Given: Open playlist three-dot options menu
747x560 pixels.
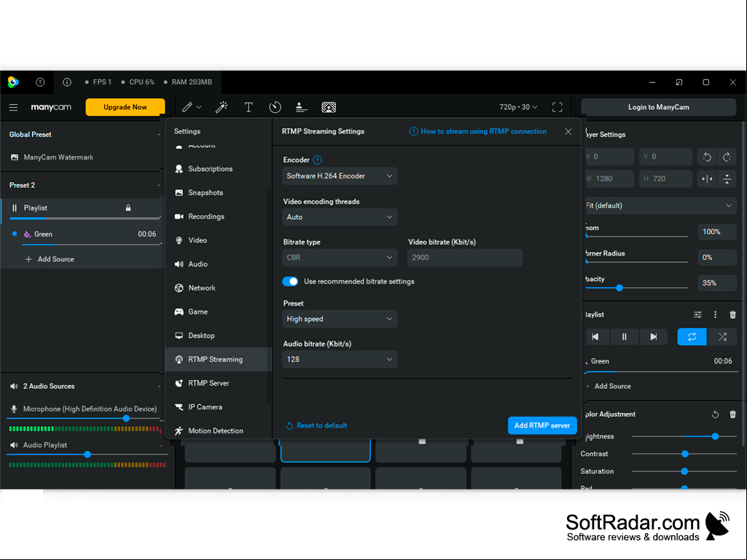Looking at the screenshot, I should (715, 315).
